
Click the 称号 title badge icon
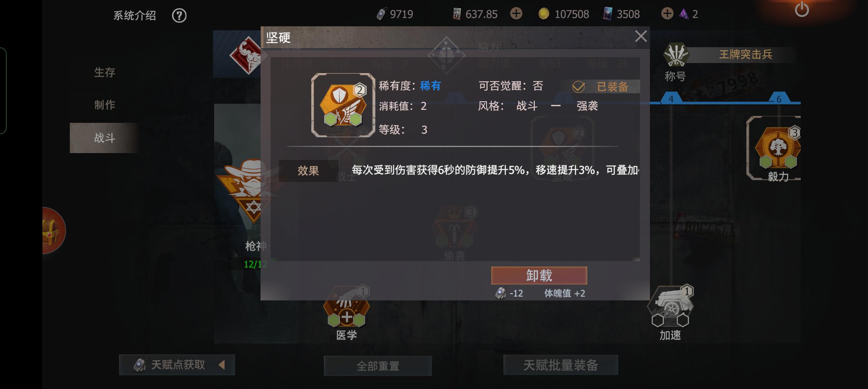[676, 55]
